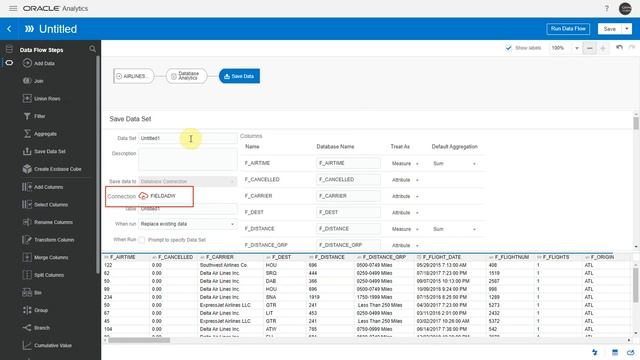Open the hamburger navigation menu
The image size is (640, 360).
(13, 8)
